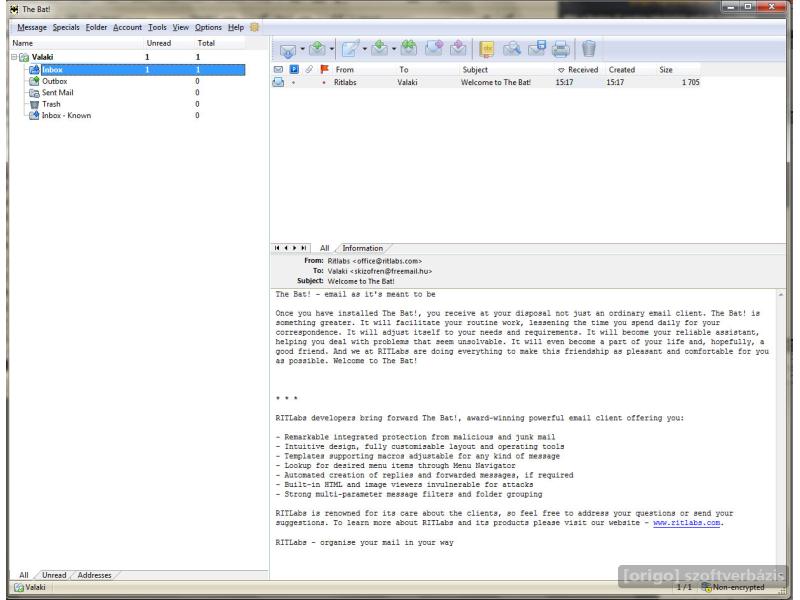Switch to the Information tab in preview

pyautogui.click(x=362, y=248)
